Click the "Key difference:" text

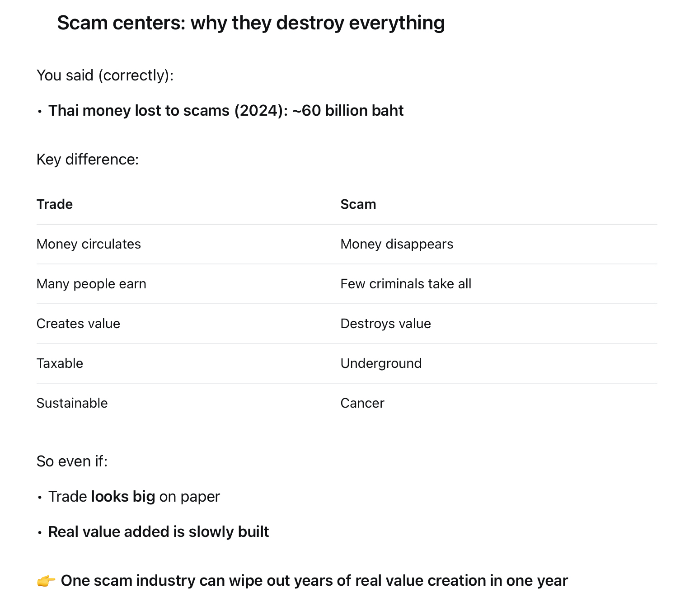[87, 160]
